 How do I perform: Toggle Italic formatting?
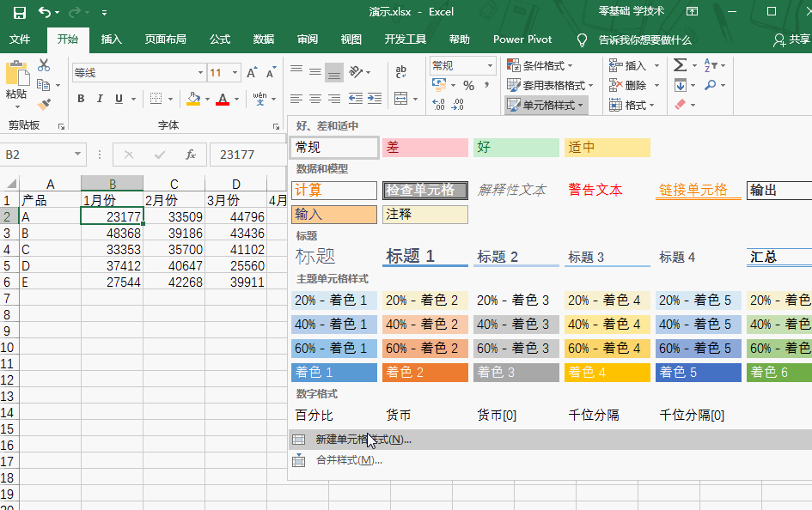point(100,98)
